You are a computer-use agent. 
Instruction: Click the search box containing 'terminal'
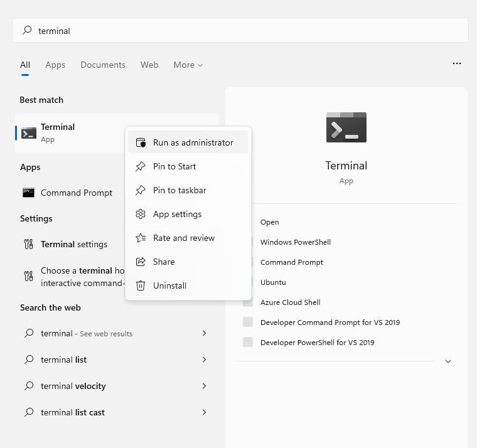point(240,30)
